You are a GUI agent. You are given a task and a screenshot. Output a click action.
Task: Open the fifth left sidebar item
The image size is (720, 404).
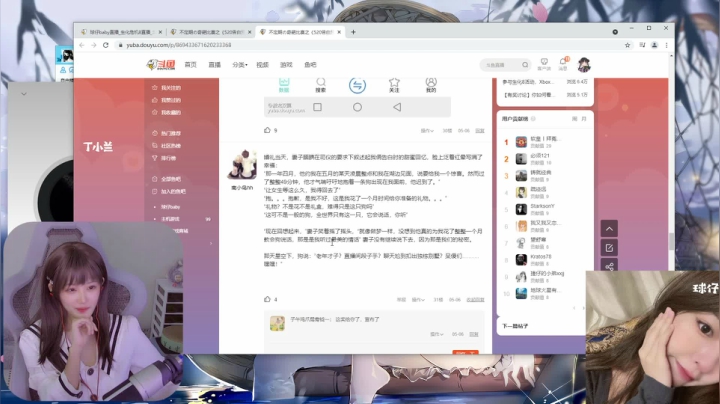(x=166, y=146)
